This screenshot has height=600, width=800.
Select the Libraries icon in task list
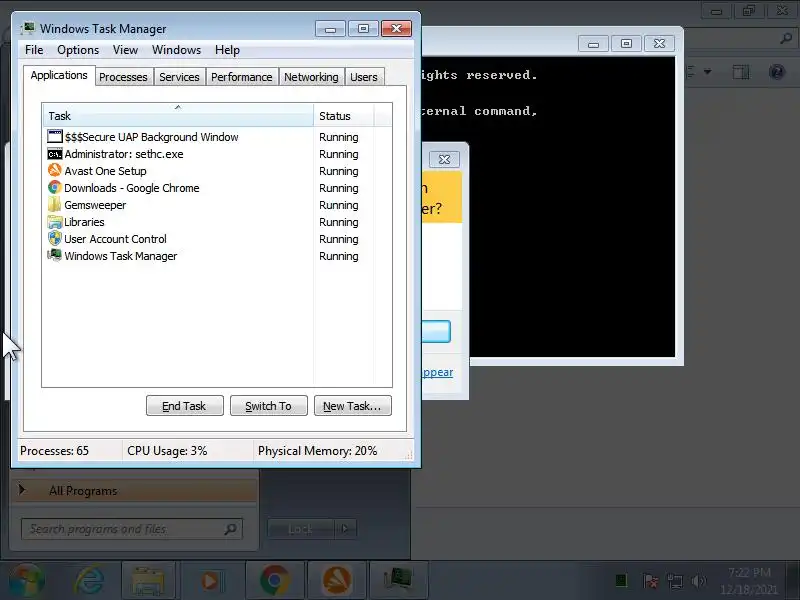pyautogui.click(x=55, y=222)
